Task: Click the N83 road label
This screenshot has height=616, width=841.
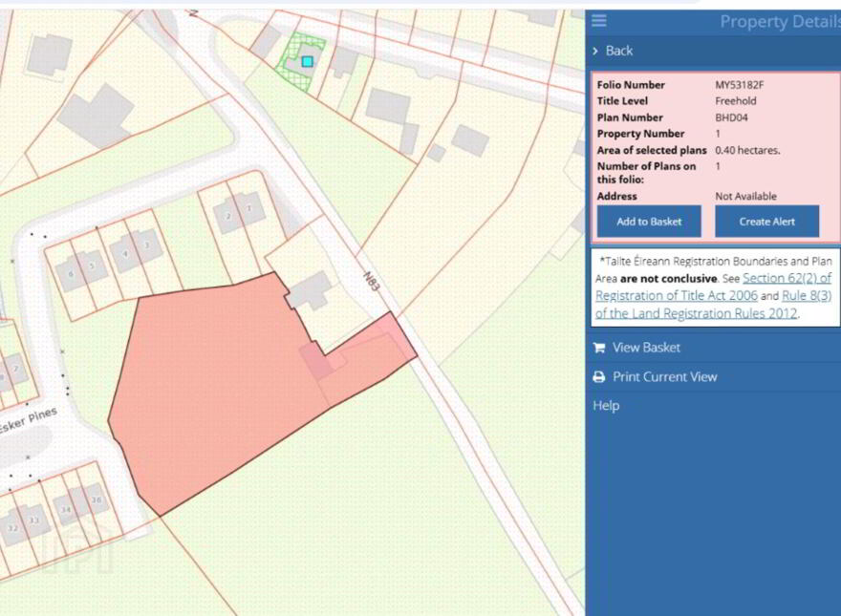Action: (x=372, y=283)
